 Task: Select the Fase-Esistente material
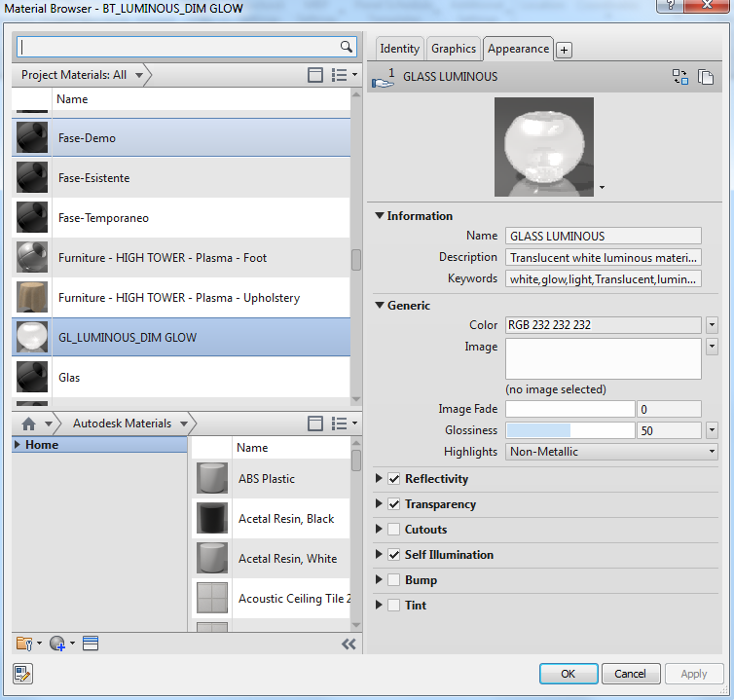(x=93, y=178)
